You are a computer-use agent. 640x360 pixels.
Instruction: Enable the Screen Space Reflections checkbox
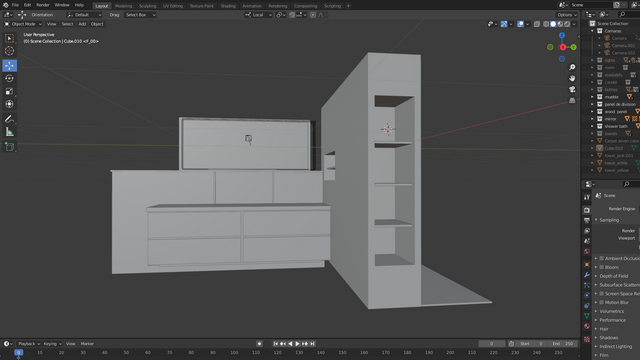(602, 293)
